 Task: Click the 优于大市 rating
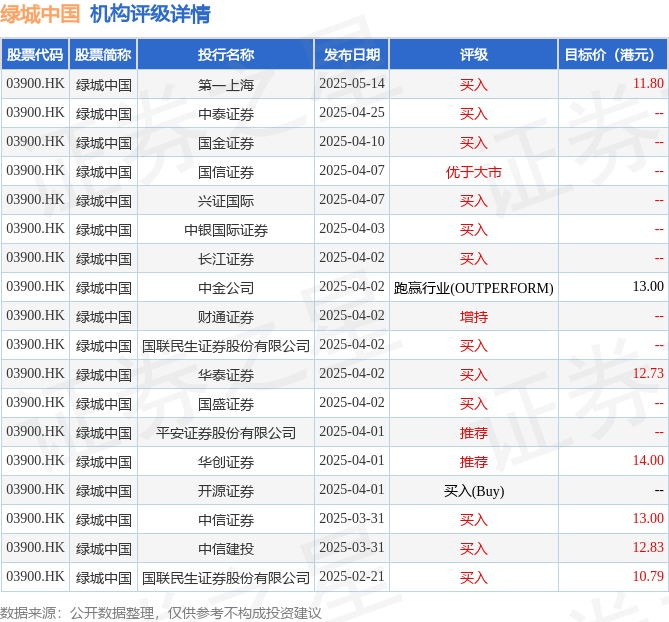(474, 172)
